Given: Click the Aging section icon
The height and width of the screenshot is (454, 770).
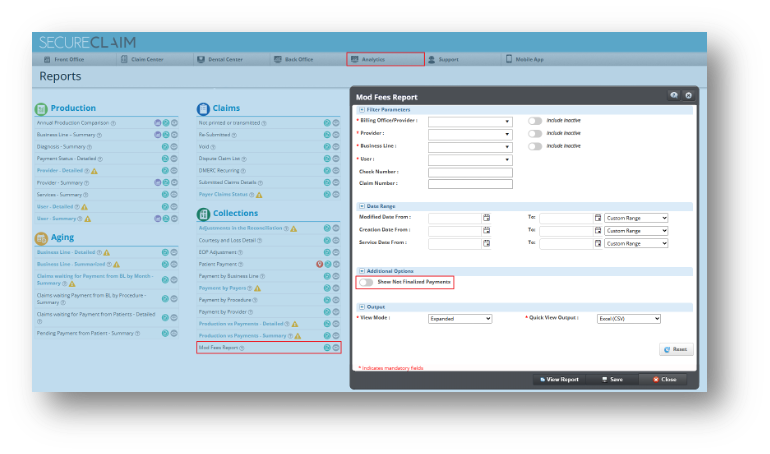Looking at the screenshot, I should (41, 238).
